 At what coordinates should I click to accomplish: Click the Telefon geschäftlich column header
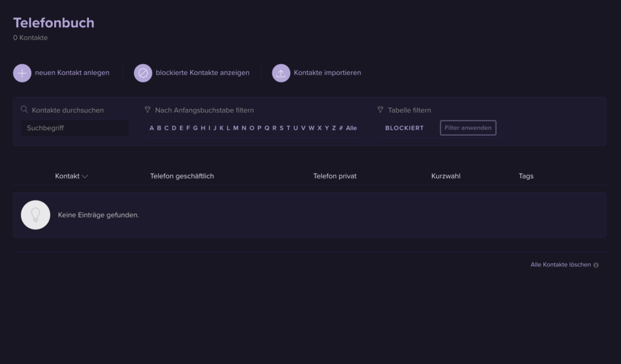point(182,176)
